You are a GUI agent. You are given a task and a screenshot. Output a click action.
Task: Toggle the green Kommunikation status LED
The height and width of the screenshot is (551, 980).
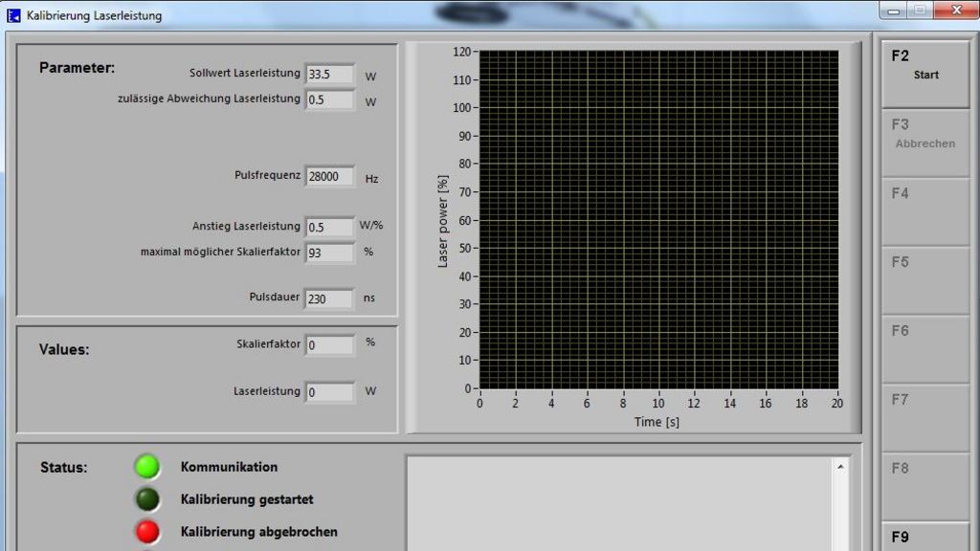pos(146,466)
